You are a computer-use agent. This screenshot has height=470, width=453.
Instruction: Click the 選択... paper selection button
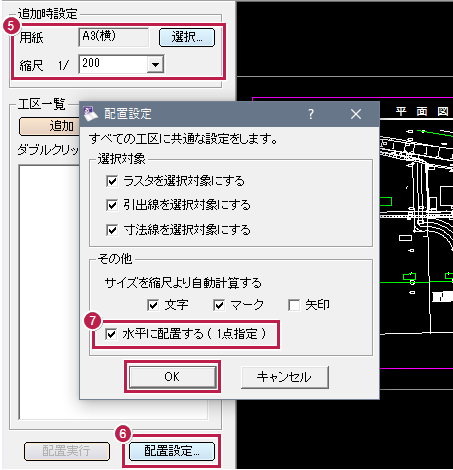point(187,37)
